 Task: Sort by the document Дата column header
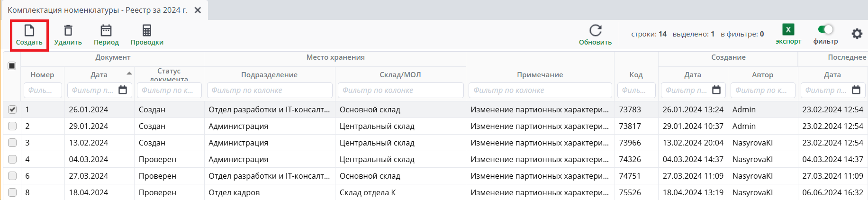pyautogui.click(x=99, y=74)
